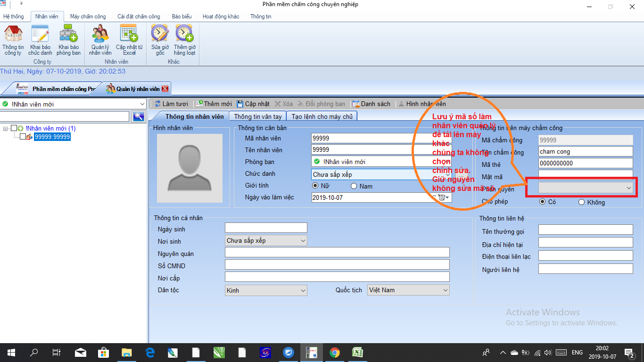
Task: Click the Thêm mới toolbar button
Action: pyautogui.click(x=214, y=104)
